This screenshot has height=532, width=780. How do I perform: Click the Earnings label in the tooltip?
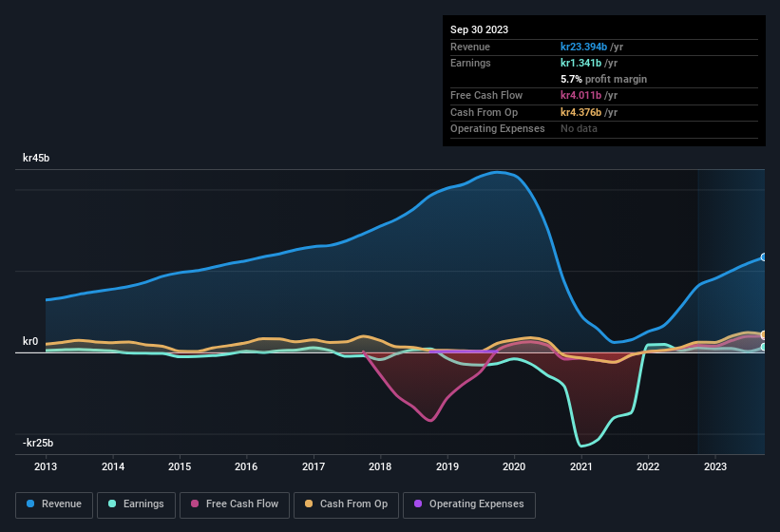(470, 63)
